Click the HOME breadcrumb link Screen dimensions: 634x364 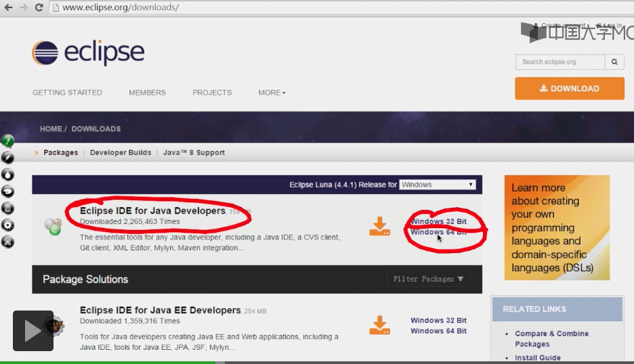(x=51, y=129)
